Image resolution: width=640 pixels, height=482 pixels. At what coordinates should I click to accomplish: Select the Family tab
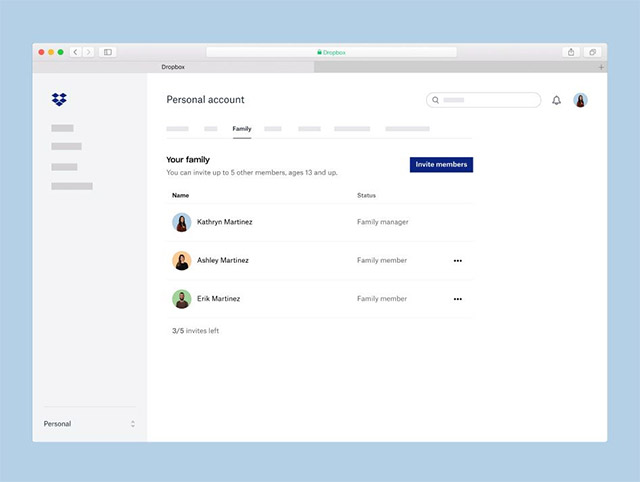(x=242, y=129)
